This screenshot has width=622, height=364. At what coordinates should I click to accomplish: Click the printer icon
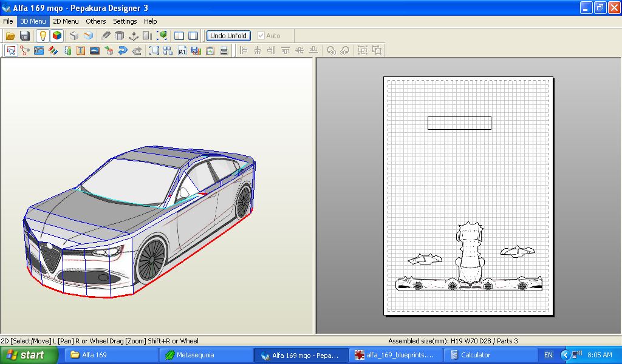224,51
